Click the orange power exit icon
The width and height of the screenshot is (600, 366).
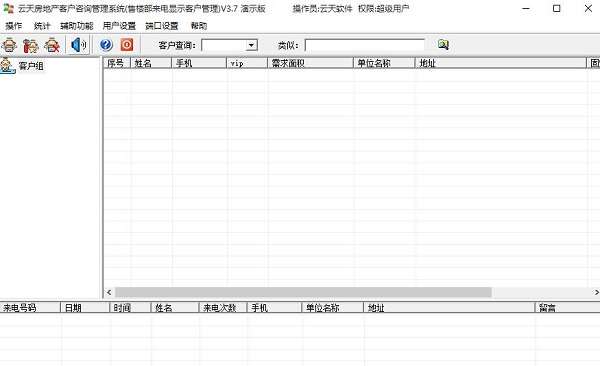point(127,45)
